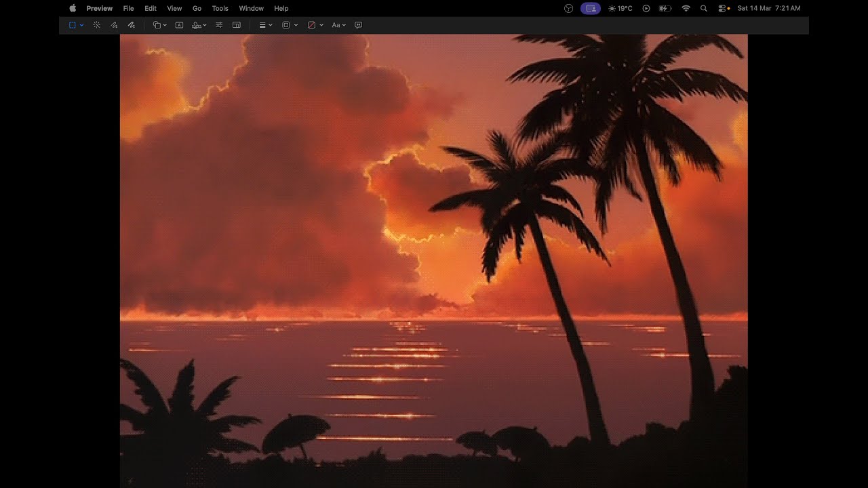The image size is (868, 488).
Task: Click the Now Playing play icon
Action: (646, 8)
